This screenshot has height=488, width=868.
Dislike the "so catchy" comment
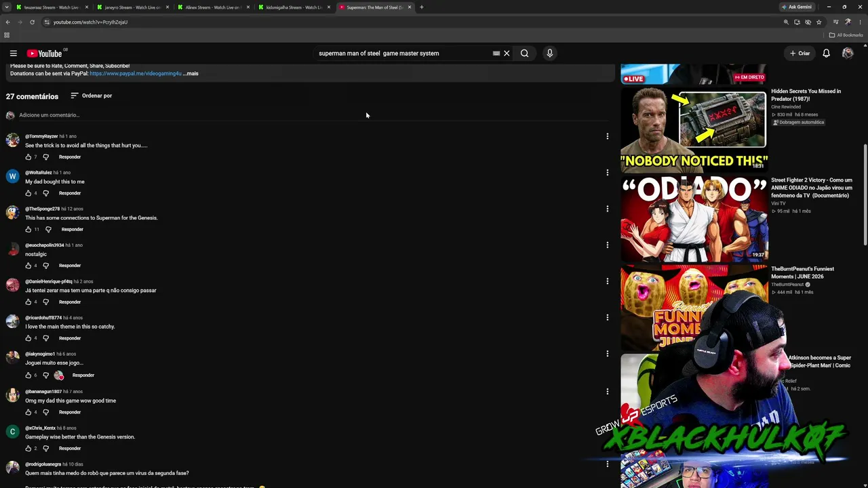click(46, 338)
